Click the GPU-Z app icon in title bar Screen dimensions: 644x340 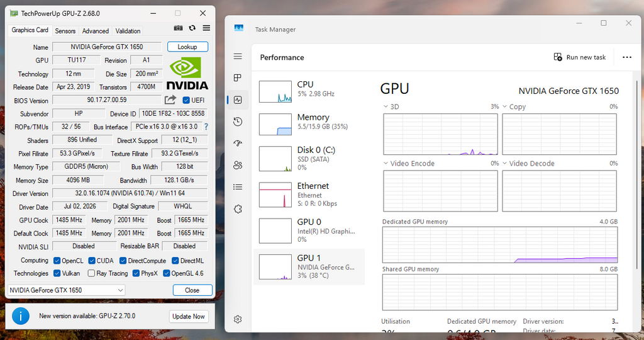click(x=14, y=13)
